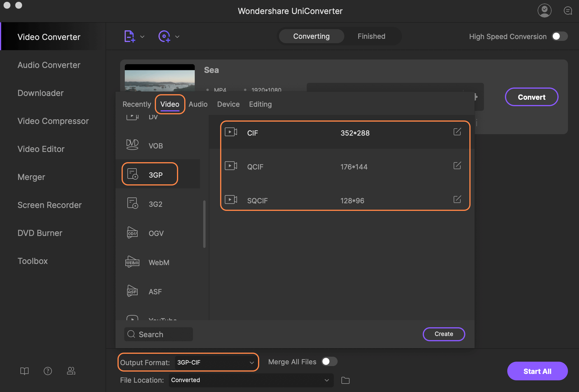Click the Load DVD disc icon

164,36
